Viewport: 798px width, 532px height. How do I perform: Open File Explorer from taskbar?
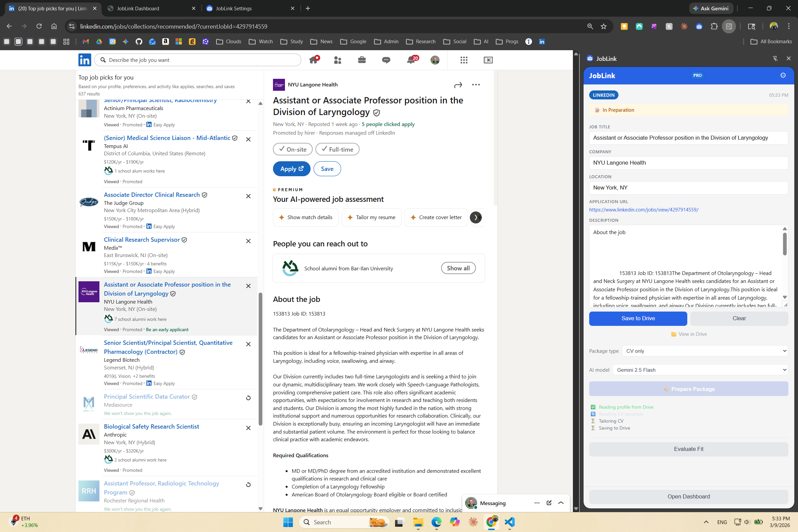418,522
